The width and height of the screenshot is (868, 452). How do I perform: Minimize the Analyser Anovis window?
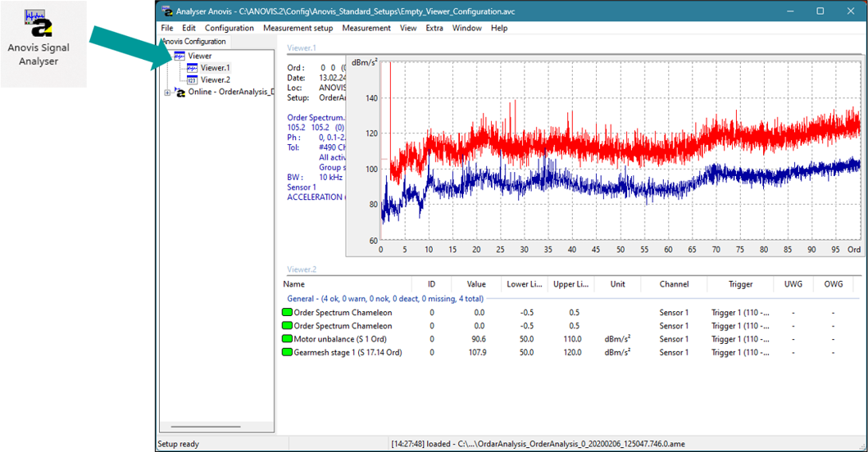coord(790,11)
